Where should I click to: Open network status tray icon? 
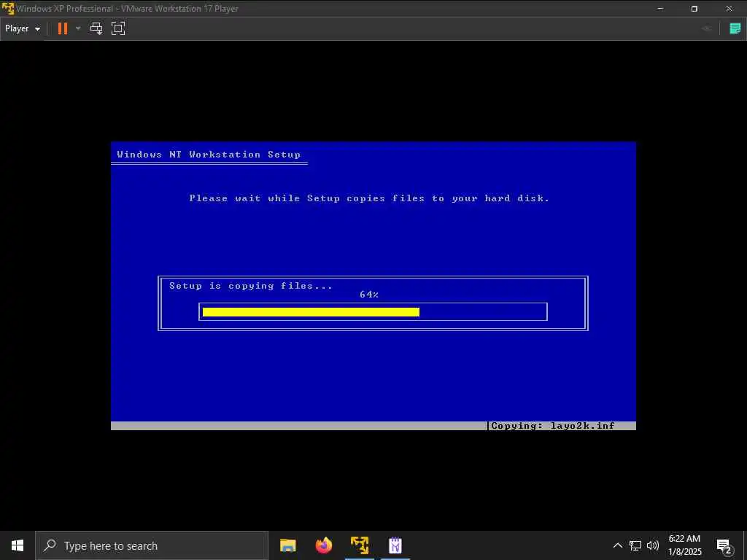click(x=635, y=545)
